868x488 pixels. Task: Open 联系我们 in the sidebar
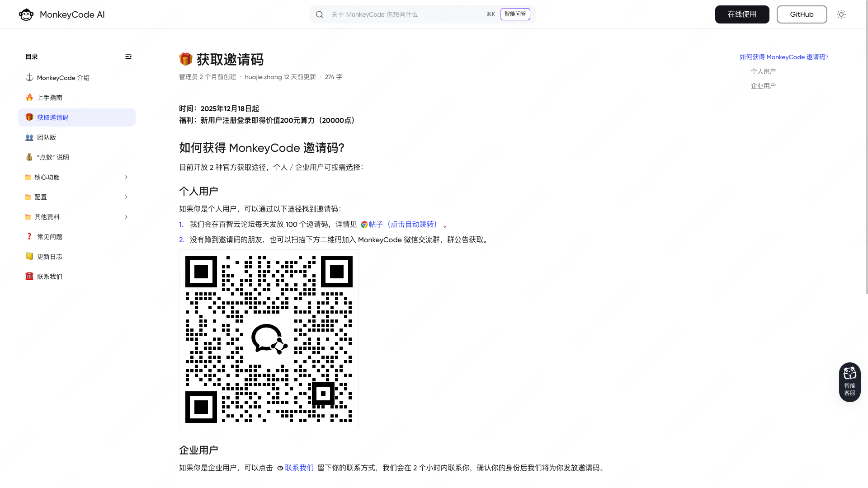(77, 277)
